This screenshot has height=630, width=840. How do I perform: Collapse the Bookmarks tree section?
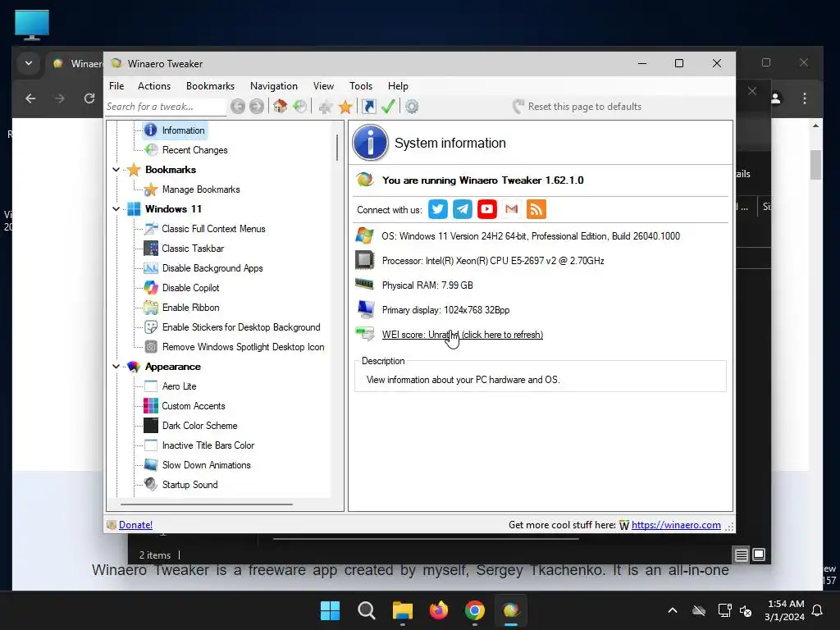coord(116,170)
